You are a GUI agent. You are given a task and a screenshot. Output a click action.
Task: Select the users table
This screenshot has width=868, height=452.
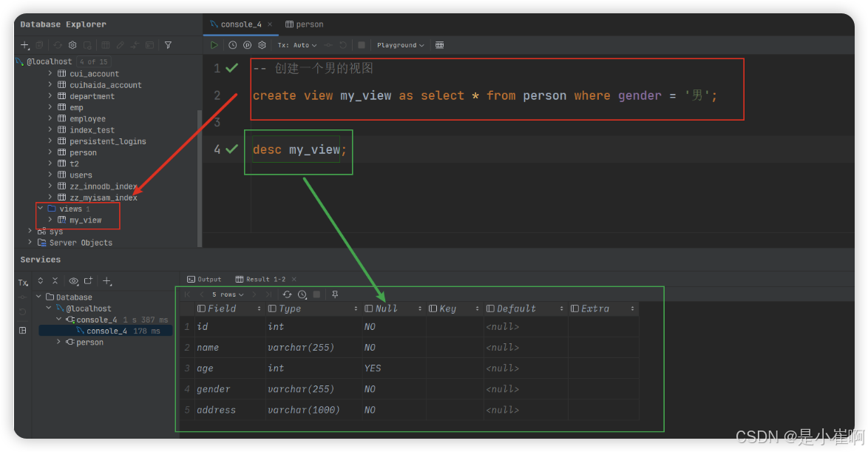pyautogui.click(x=81, y=175)
